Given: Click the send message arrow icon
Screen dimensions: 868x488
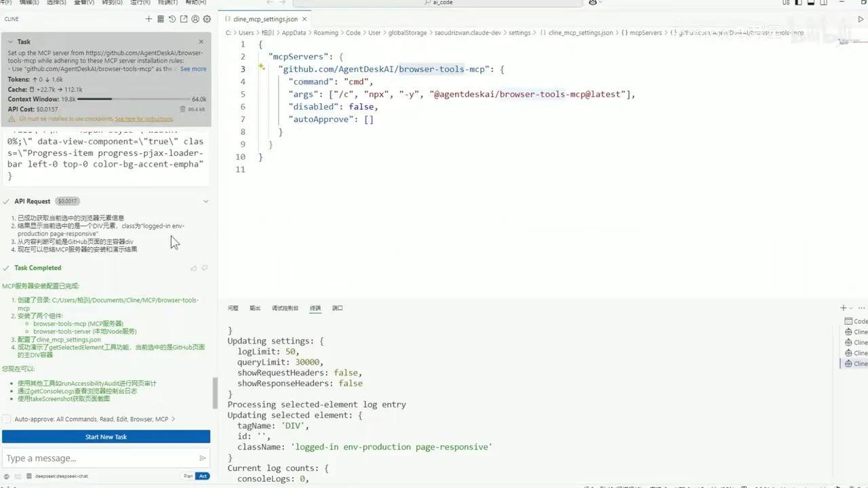Looking at the screenshot, I should (x=202, y=458).
